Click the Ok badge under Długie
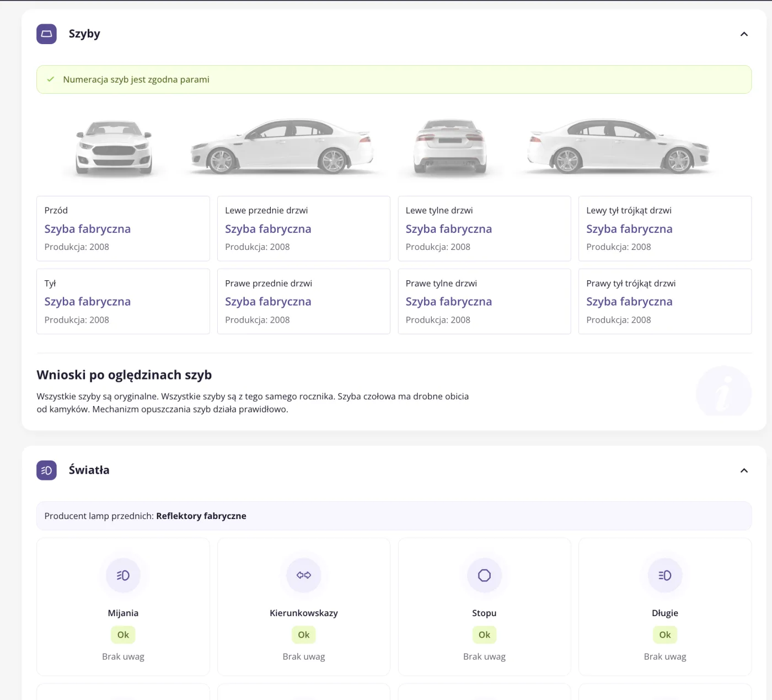 click(665, 635)
